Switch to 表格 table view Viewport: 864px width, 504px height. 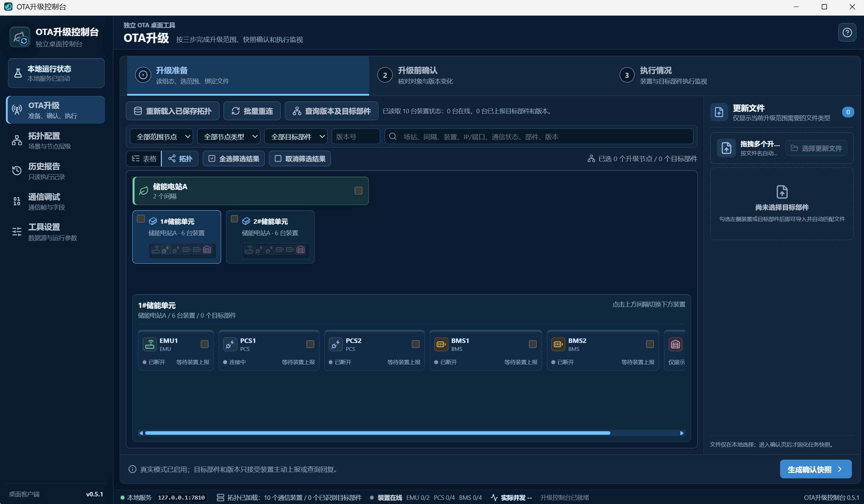click(144, 159)
